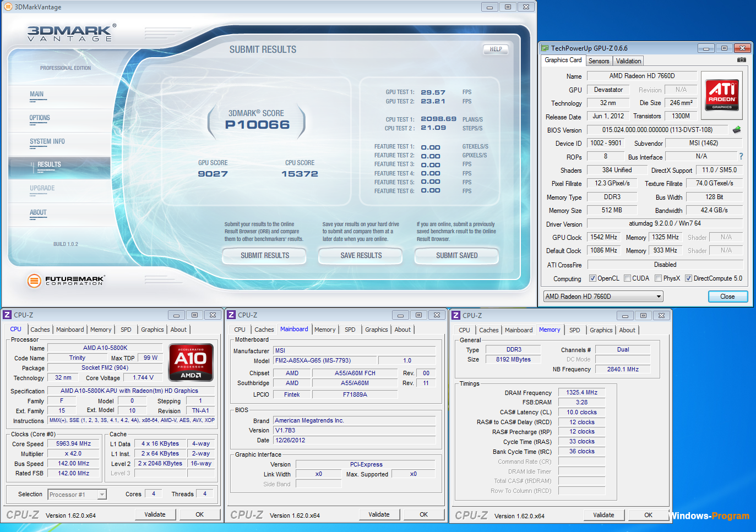
Task: Click the 3DMark Vantage logo
Action: (x=72, y=33)
